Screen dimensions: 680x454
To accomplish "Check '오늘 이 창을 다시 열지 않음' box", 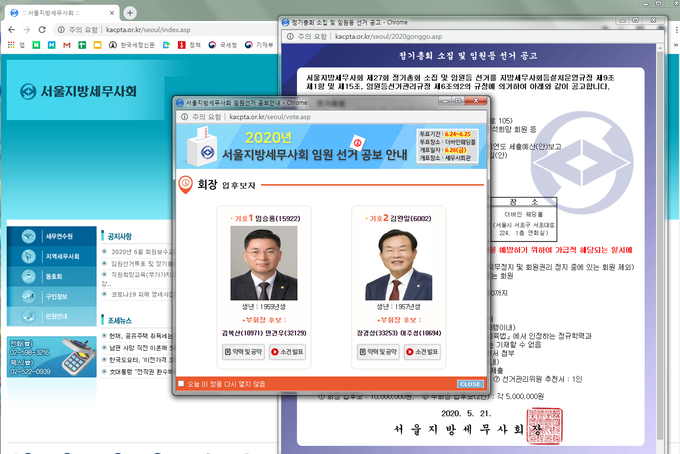I will click(x=181, y=384).
